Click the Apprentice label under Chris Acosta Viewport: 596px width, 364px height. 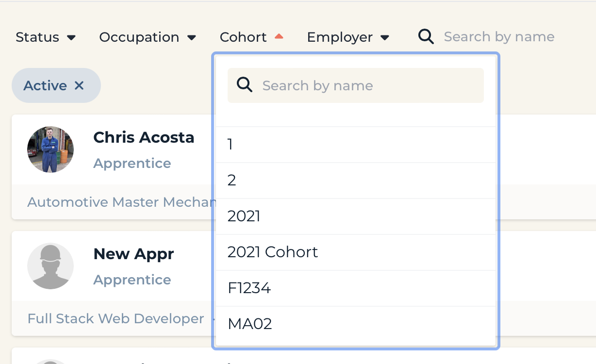tap(132, 164)
